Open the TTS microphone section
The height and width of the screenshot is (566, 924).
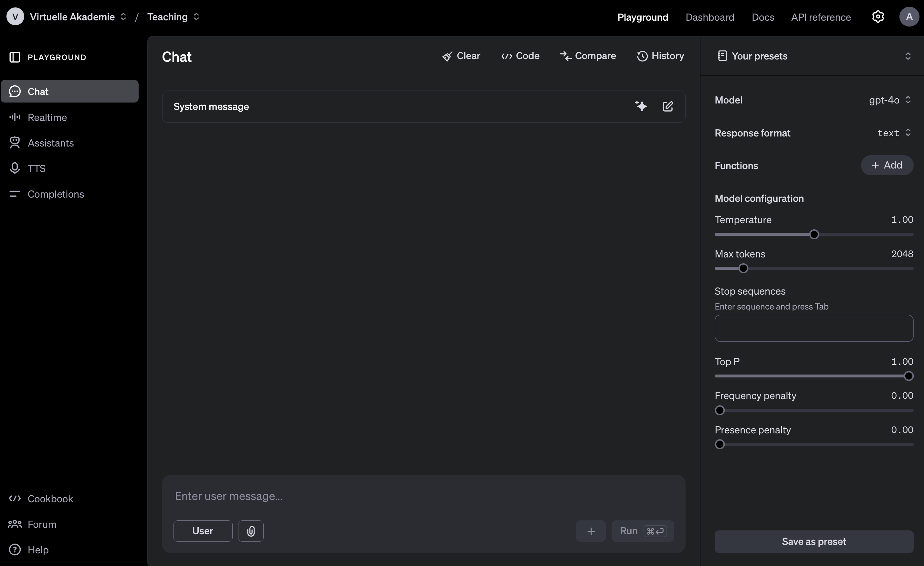[37, 168]
